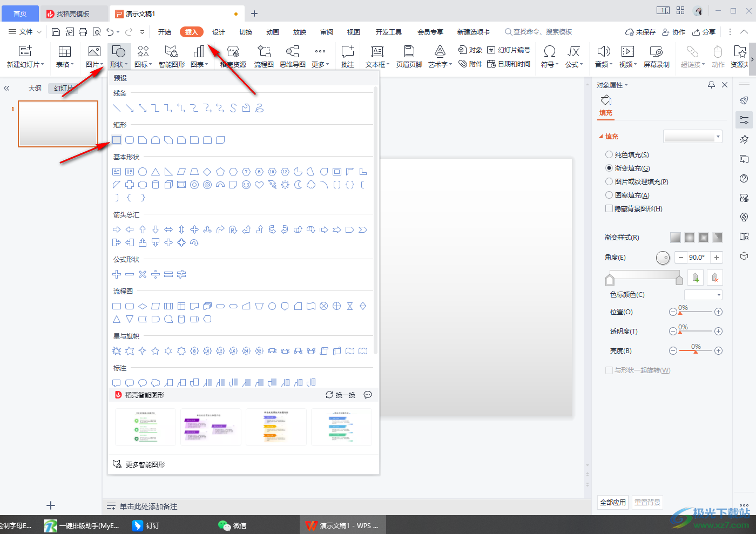Click the 亮度 brightness slider
The image size is (756, 534).
pos(696,351)
